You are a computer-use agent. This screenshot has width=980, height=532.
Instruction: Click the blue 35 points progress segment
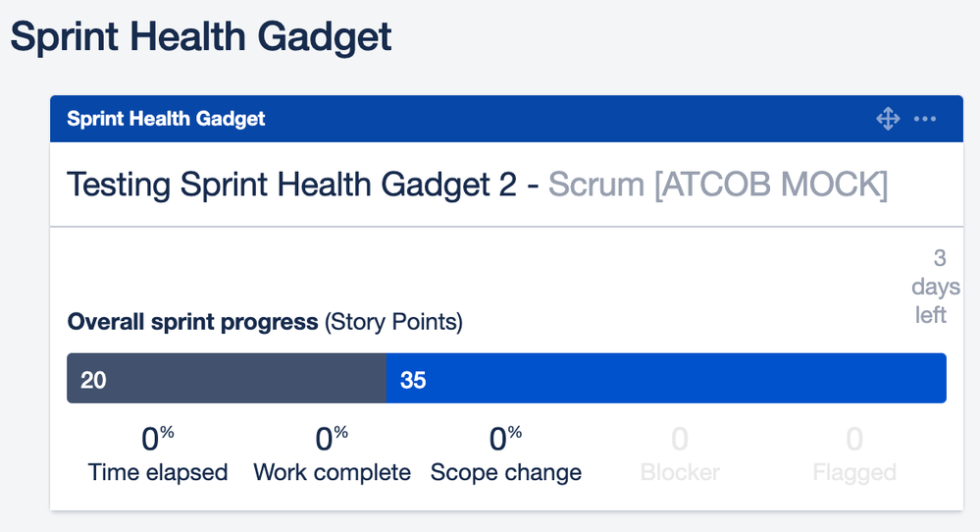pos(666,378)
